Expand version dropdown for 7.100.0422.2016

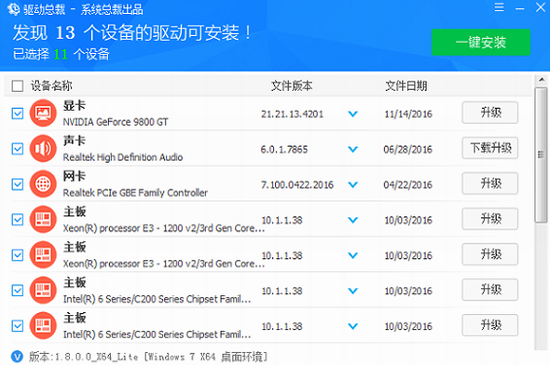coord(353,185)
